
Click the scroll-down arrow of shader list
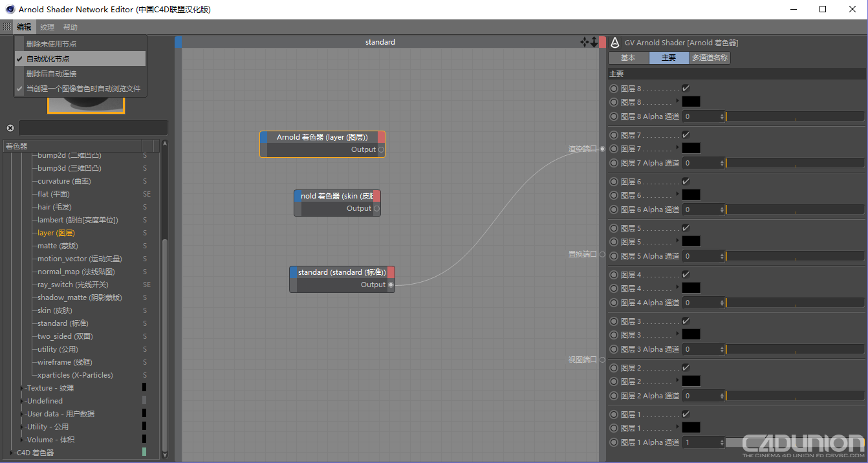[164, 454]
